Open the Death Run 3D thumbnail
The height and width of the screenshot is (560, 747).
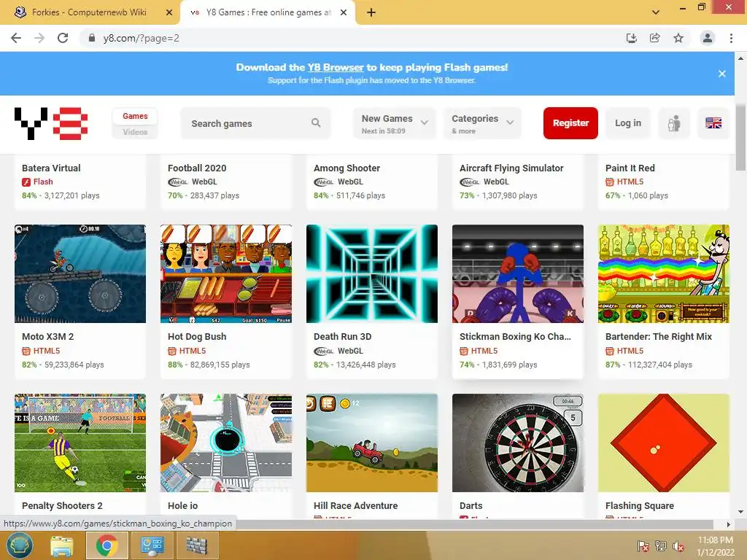(371, 274)
